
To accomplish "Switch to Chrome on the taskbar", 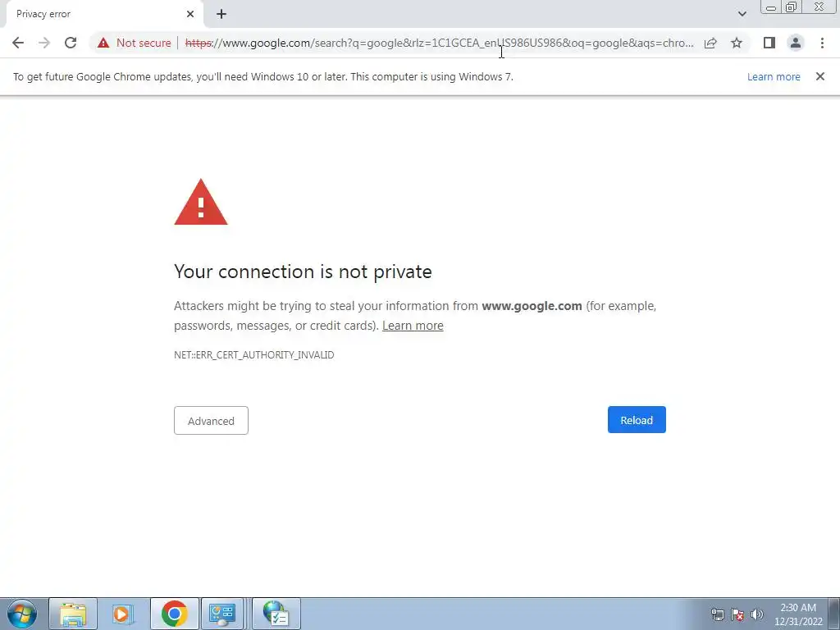I will (174, 614).
